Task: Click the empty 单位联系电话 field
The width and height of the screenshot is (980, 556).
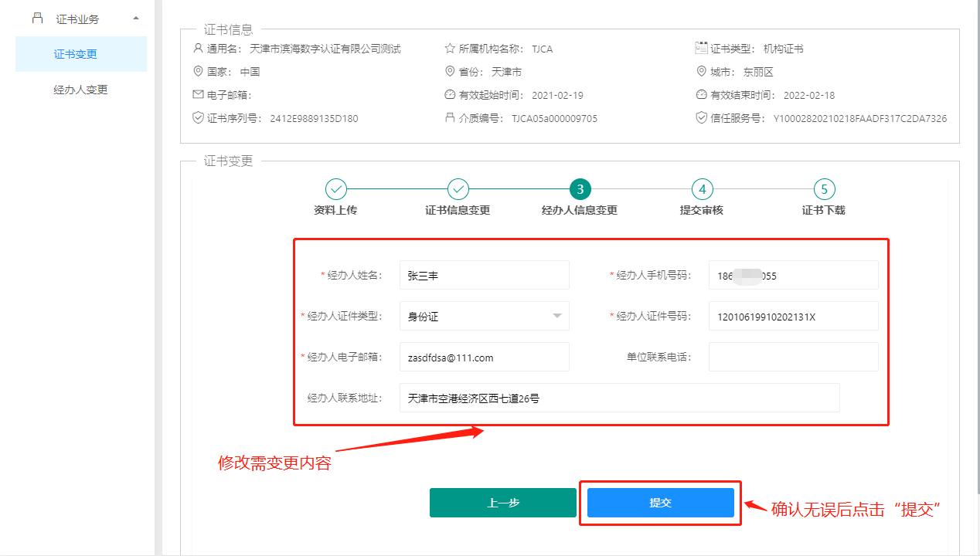Action: (793, 357)
